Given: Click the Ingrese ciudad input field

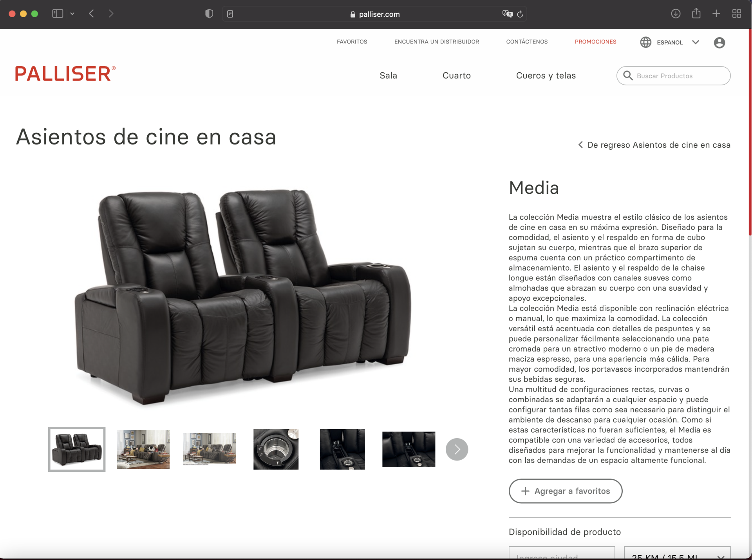Looking at the screenshot, I should [x=562, y=553].
